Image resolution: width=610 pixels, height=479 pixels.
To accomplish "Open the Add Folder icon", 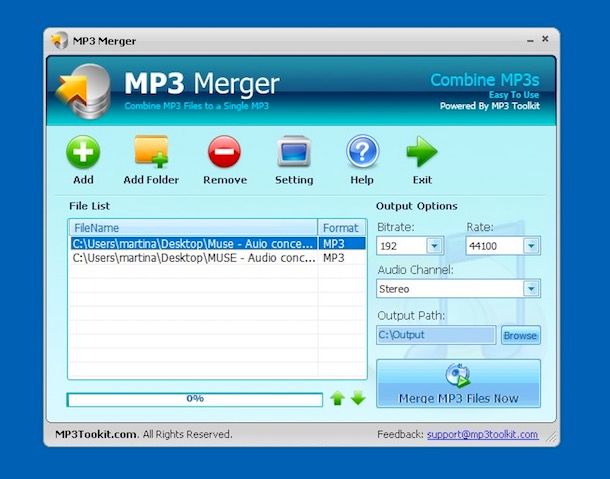I will (151, 152).
